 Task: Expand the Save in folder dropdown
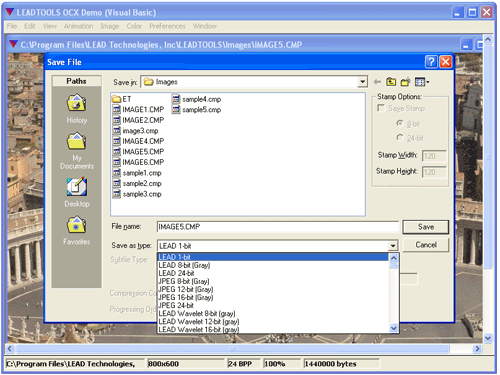pos(362,82)
